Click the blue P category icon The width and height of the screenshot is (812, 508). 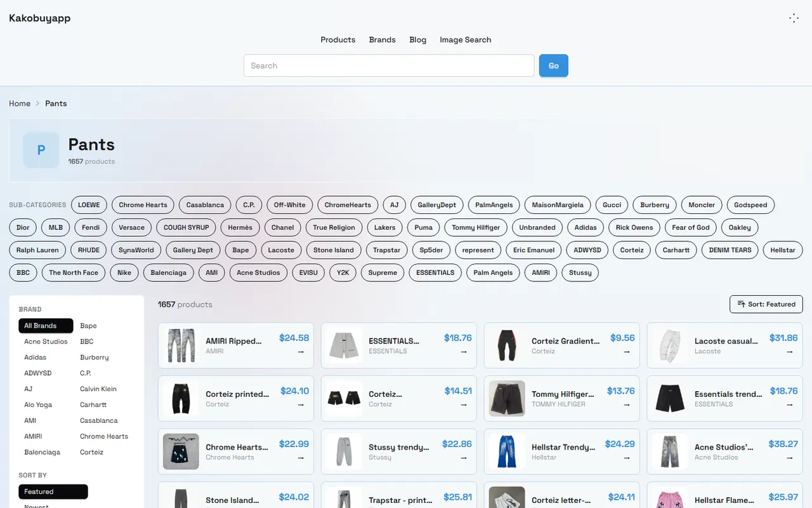pos(41,150)
